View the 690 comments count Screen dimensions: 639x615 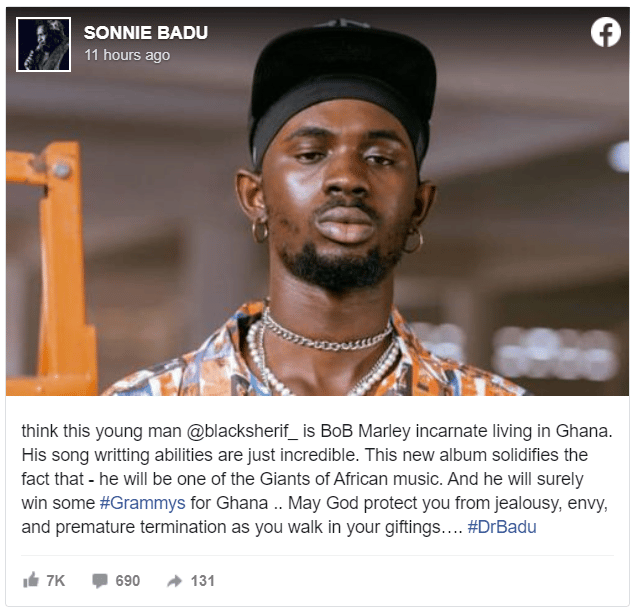pyautogui.click(x=128, y=581)
